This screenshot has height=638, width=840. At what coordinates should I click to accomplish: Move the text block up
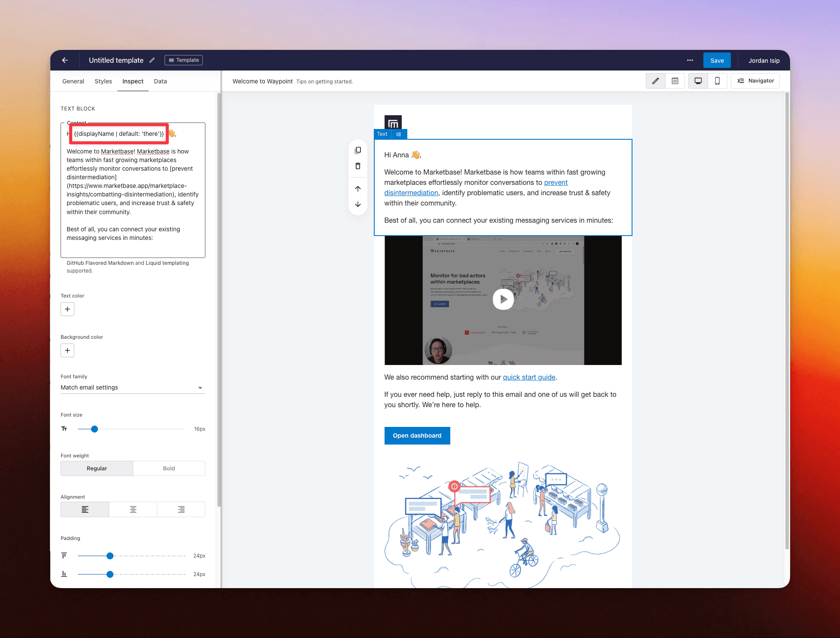358,189
